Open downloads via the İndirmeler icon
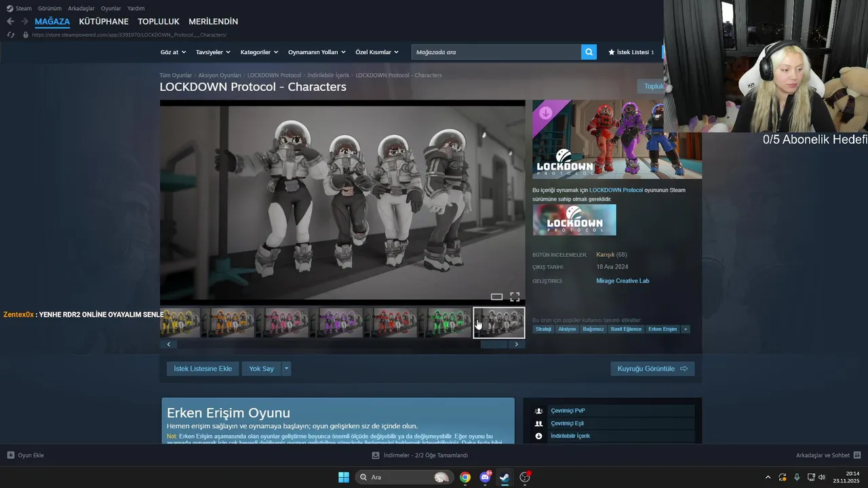The width and height of the screenshot is (868, 488). 376,455
